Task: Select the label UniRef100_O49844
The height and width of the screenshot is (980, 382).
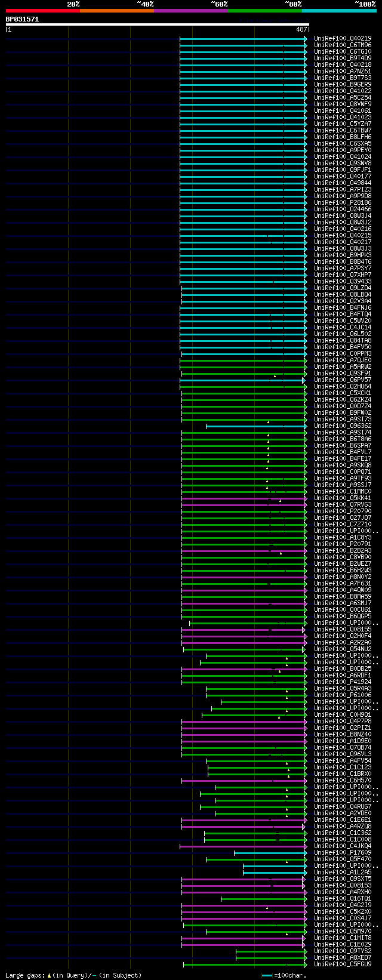Action: [343, 183]
